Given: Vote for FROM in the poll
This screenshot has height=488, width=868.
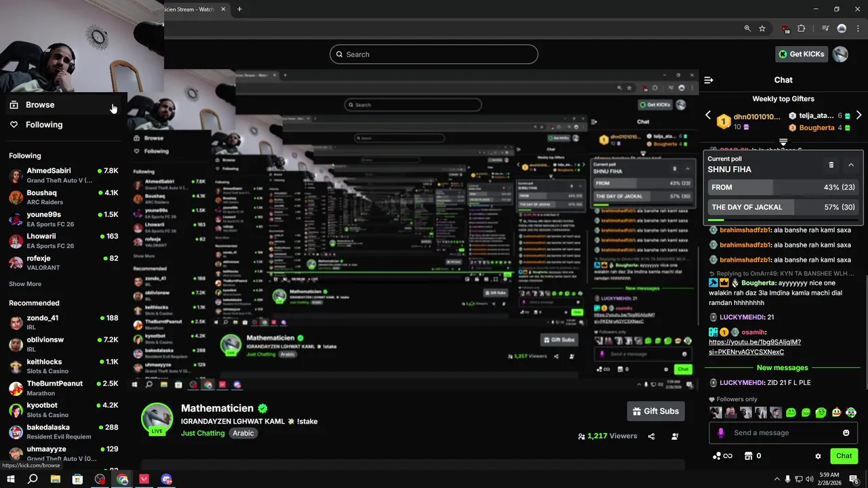Looking at the screenshot, I should 783,187.
